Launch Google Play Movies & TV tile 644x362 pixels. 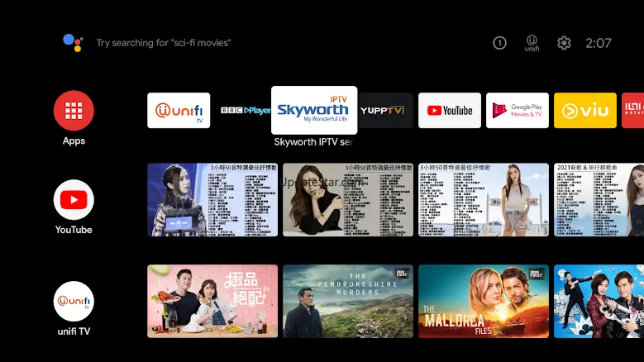(518, 111)
